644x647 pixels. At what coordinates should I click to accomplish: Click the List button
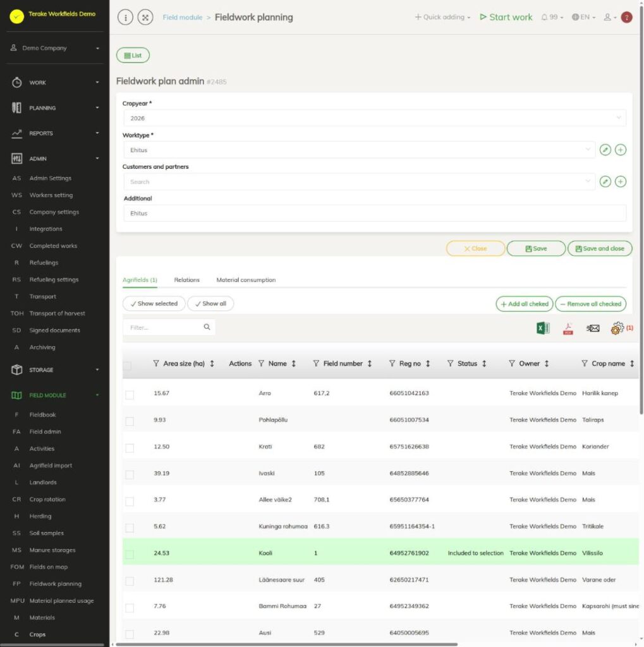click(133, 56)
